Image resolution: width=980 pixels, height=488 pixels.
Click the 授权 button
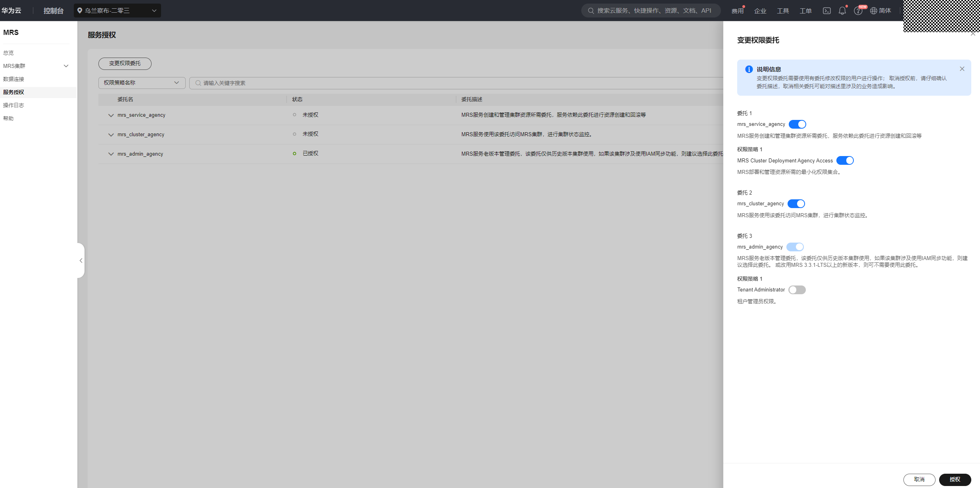955,479
